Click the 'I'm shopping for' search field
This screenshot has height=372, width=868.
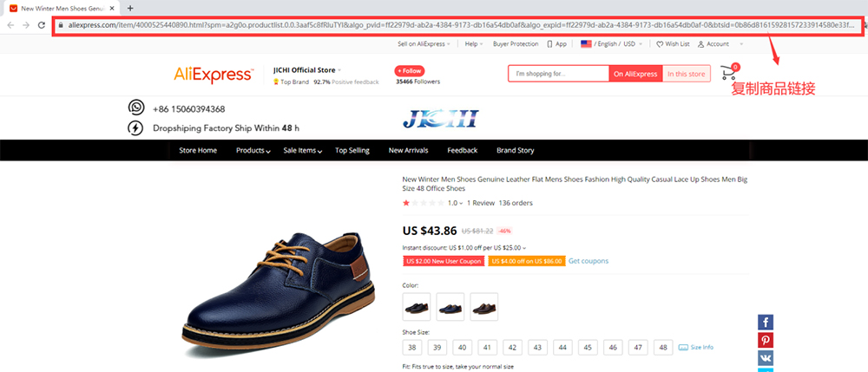[x=558, y=74]
